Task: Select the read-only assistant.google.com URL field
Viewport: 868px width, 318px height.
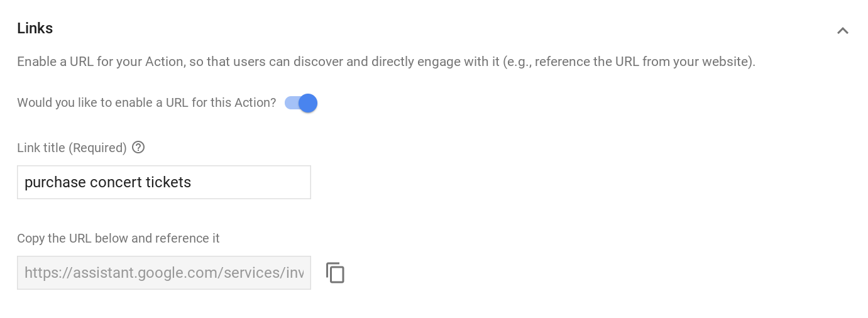Action: click(163, 273)
